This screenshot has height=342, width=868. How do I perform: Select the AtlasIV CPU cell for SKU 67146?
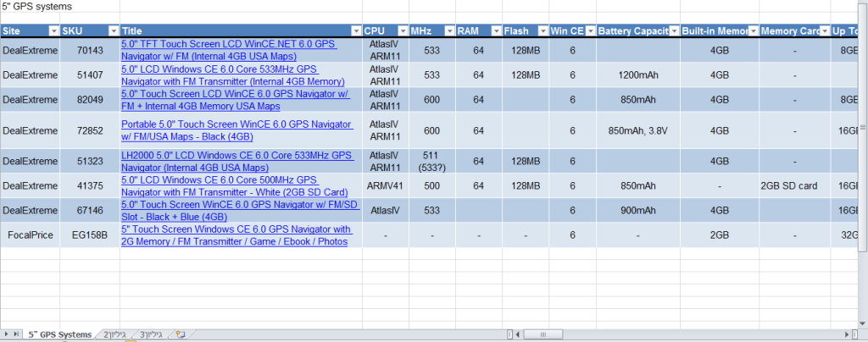(386, 211)
